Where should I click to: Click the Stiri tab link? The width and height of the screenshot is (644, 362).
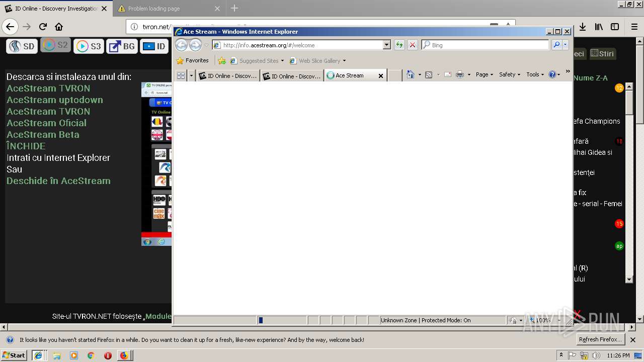[602, 54]
